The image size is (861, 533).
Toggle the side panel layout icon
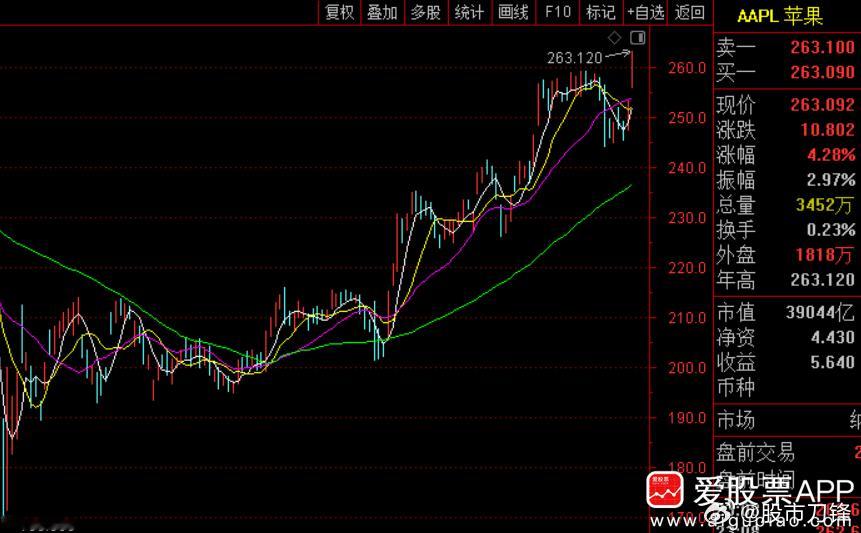(638, 38)
